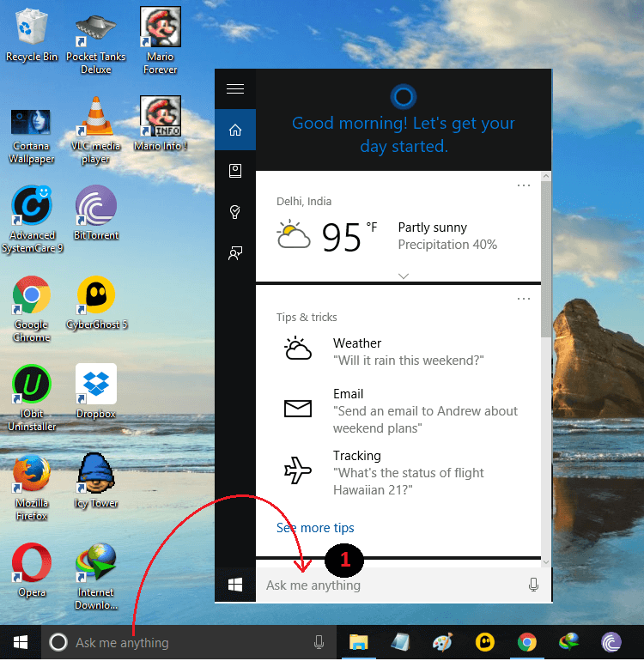Image resolution: width=644 pixels, height=661 pixels.
Task: Launch Icy Tower desktop shortcut
Action: pos(96,481)
